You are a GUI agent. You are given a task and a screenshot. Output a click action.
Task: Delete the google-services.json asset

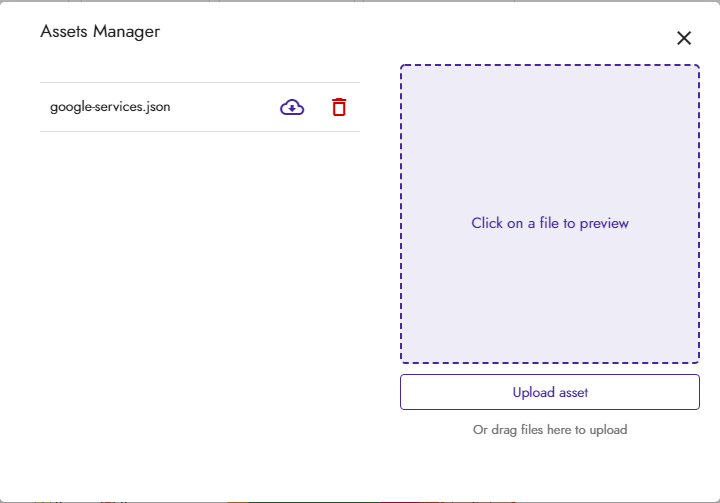339,107
